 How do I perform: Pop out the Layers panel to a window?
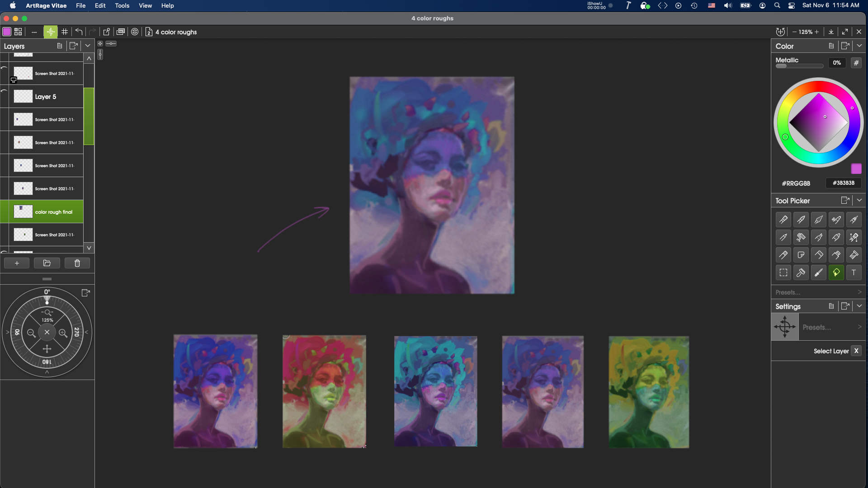(73, 46)
